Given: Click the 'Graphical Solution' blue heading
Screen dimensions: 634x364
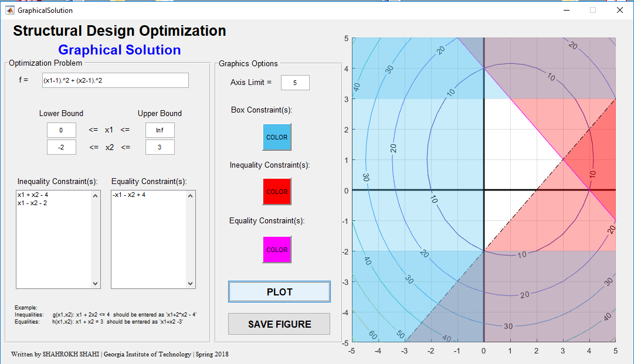Looking at the screenshot, I should coord(119,50).
